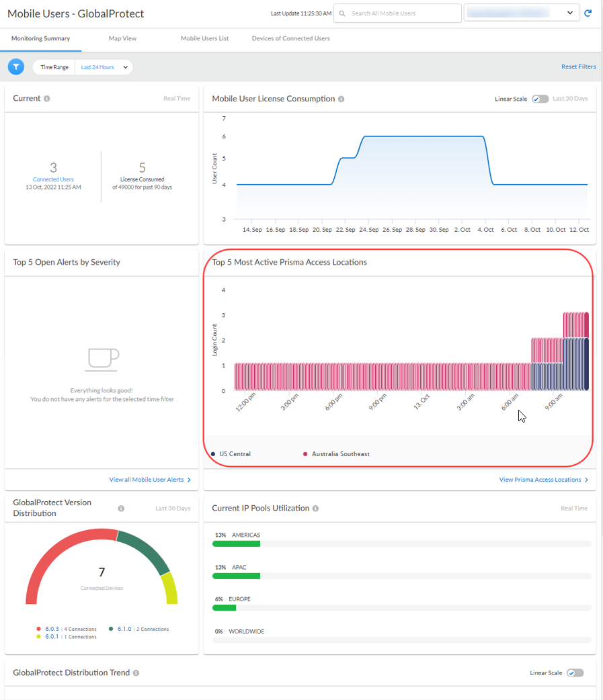Click the refresh icon at top right
This screenshot has height=700, width=603.
point(588,13)
